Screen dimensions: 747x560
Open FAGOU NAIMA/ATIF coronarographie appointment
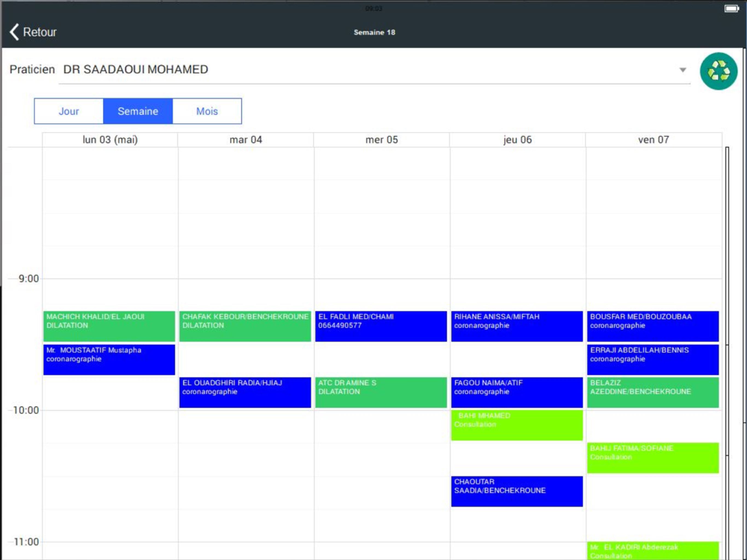pos(517,393)
